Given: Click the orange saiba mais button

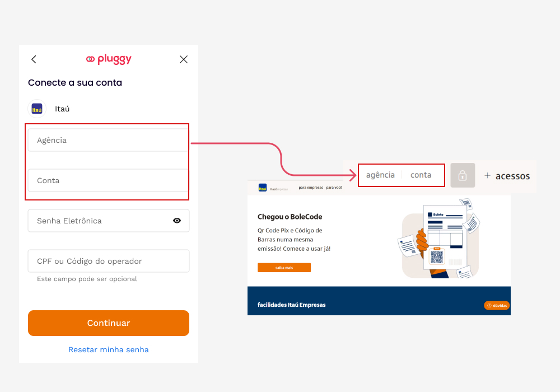Looking at the screenshot, I should click(284, 268).
